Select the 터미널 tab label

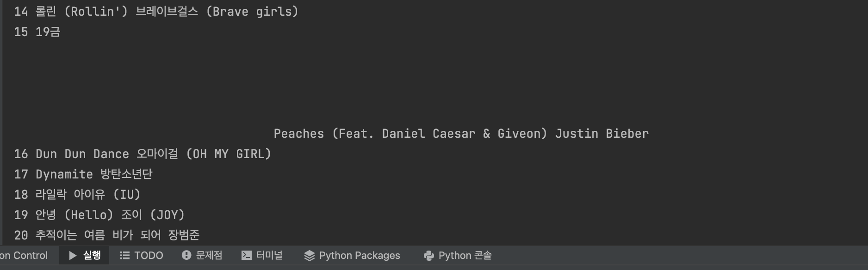269,255
